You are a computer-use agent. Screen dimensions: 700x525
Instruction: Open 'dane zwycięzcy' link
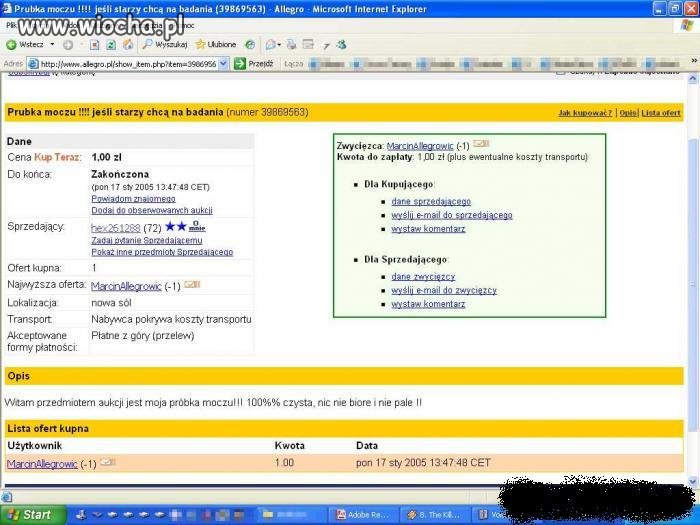(423, 277)
